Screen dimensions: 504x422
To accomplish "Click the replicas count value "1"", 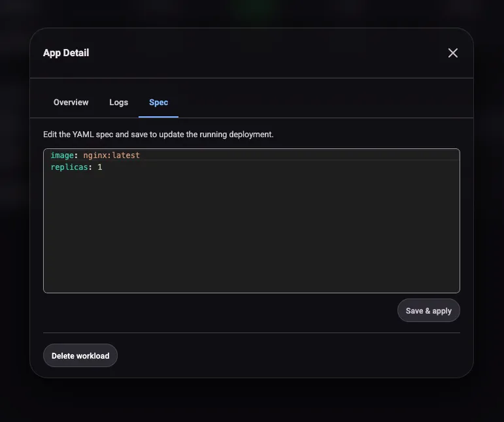I will [100, 167].
